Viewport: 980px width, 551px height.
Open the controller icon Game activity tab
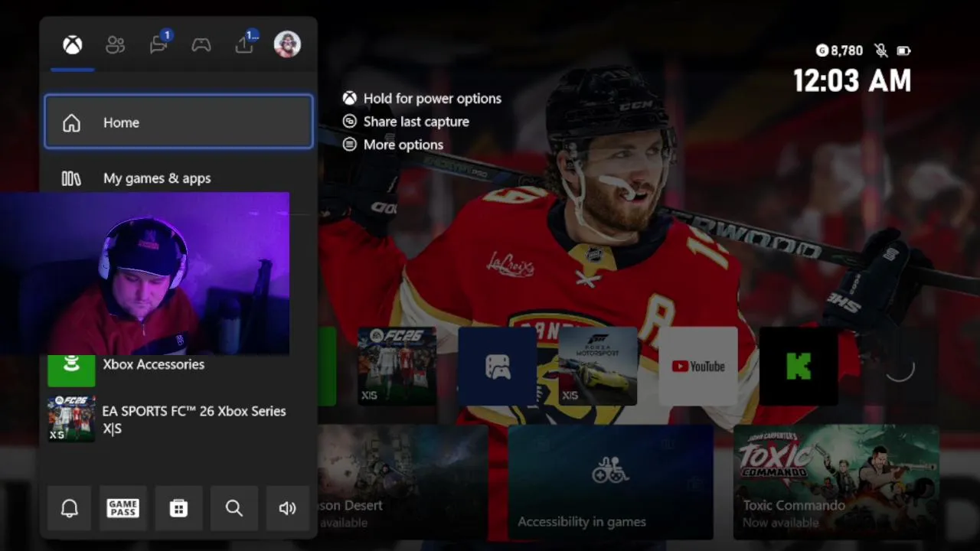pos(201,45)
